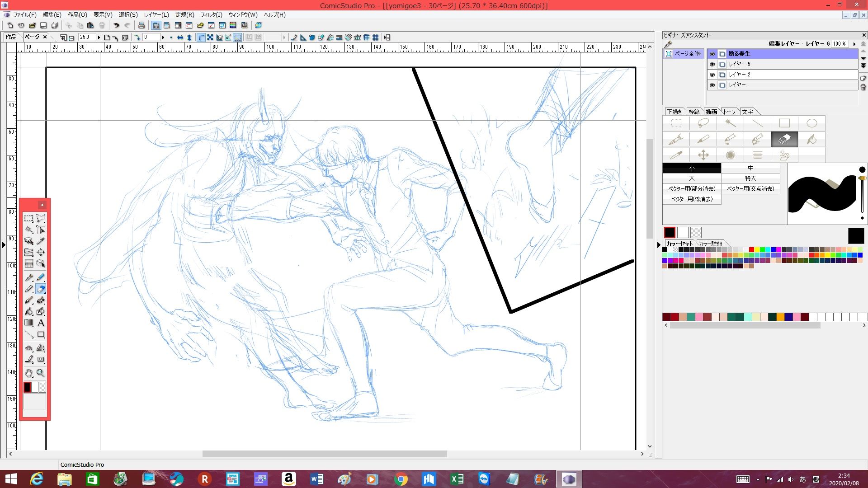Choose the Gradient tool in toolbox
This screenshot has height=488, width=868.
(x=29, y=323)
